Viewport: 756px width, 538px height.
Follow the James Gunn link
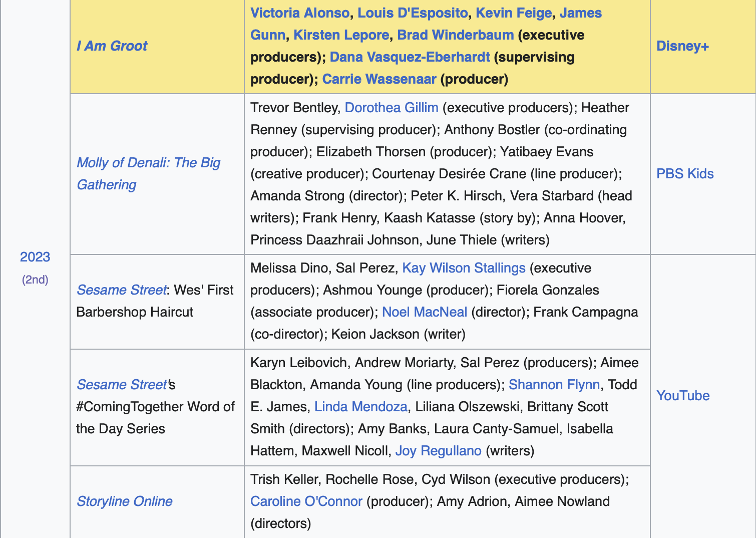click(580, 13)
